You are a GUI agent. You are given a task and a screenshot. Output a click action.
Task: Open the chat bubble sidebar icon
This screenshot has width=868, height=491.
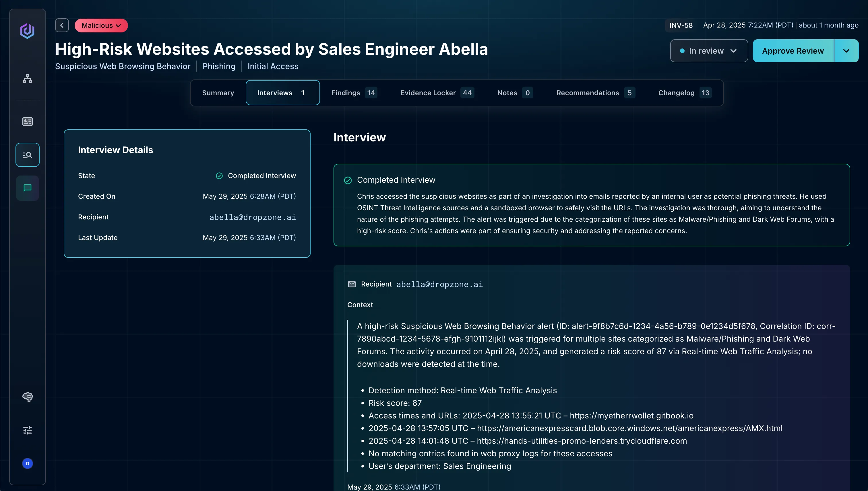tap(27, 188)
